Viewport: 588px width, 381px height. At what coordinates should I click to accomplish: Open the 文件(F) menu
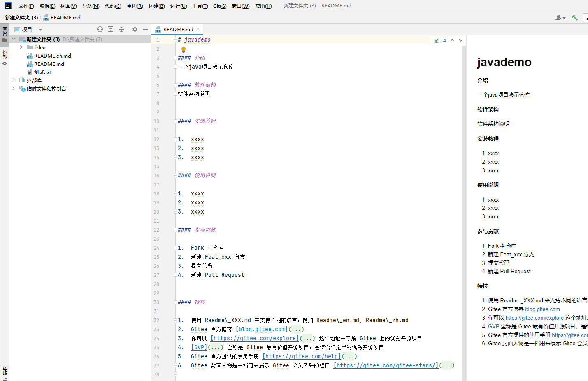click(26, 6)
